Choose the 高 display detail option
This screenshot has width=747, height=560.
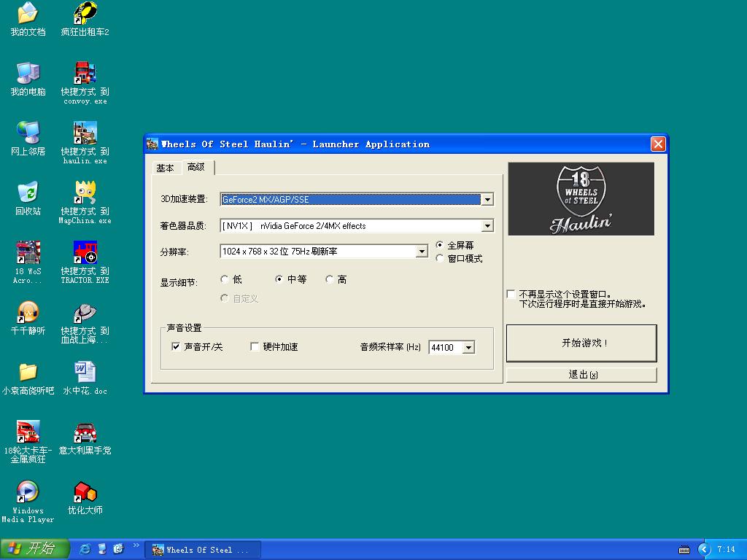click(330, 279)
